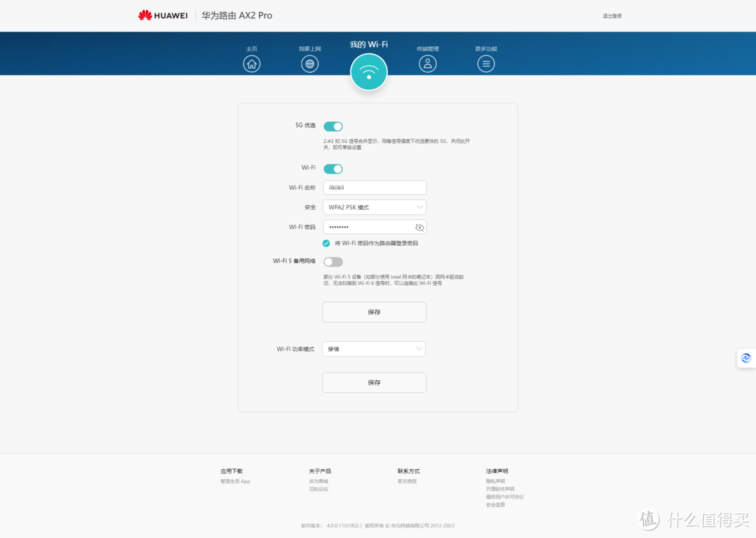Click the HUAWEI logo
The image size is (756, 538).
click(163, 15)
